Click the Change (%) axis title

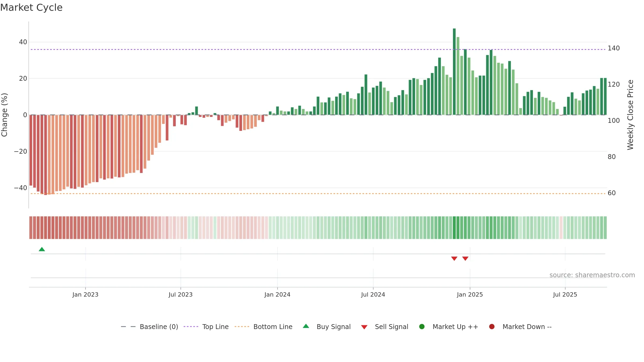pos(4,115)
